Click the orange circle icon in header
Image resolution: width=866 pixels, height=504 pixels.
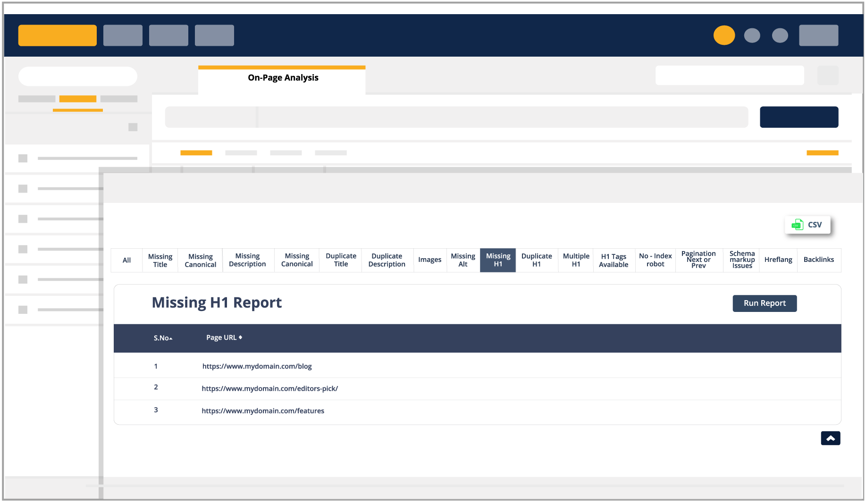724,35
